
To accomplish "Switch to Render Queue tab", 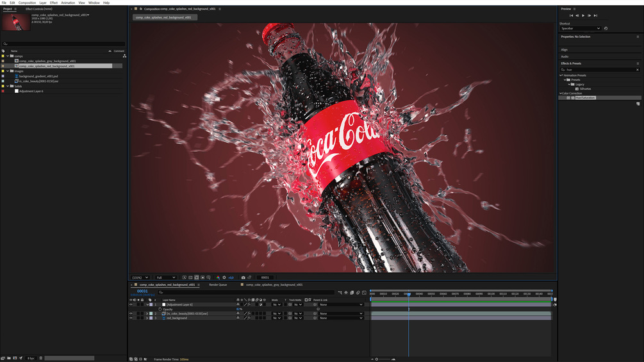I will [x=218, y=284].
